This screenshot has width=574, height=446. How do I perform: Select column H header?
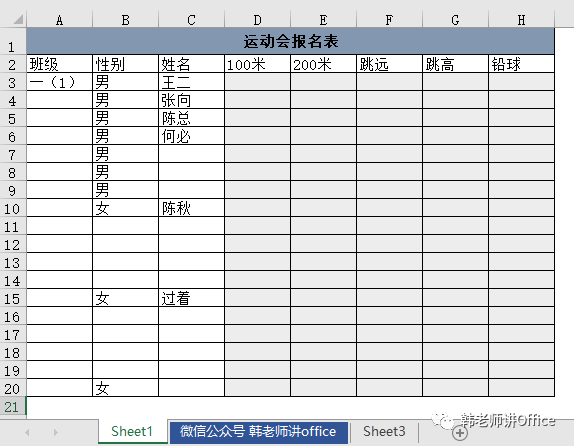pyautogui.click(x=521, y=20)
